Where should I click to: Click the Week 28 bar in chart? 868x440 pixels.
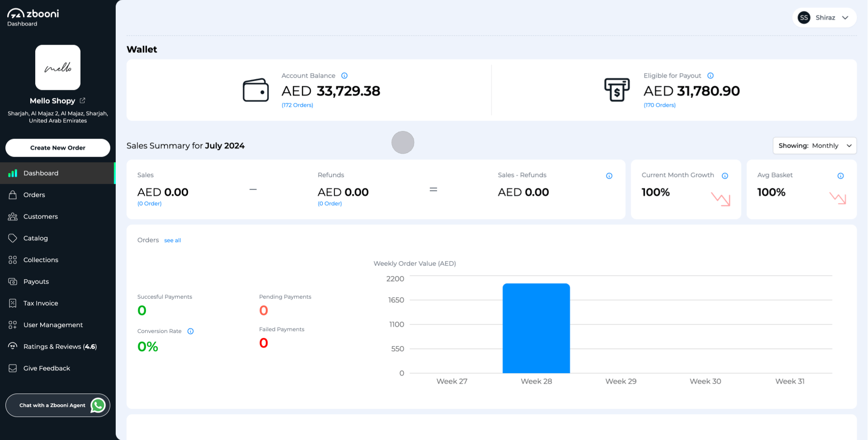click(536, 328)
